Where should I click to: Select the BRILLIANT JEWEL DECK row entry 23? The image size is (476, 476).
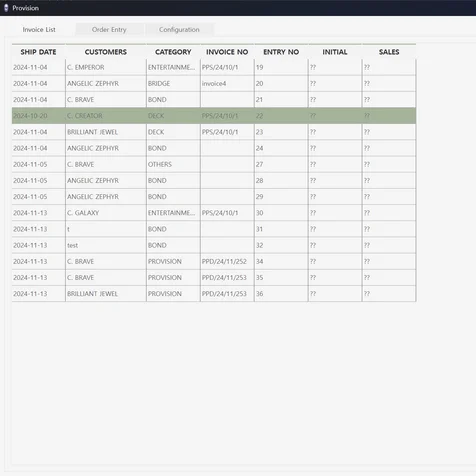tap(214, 132)
